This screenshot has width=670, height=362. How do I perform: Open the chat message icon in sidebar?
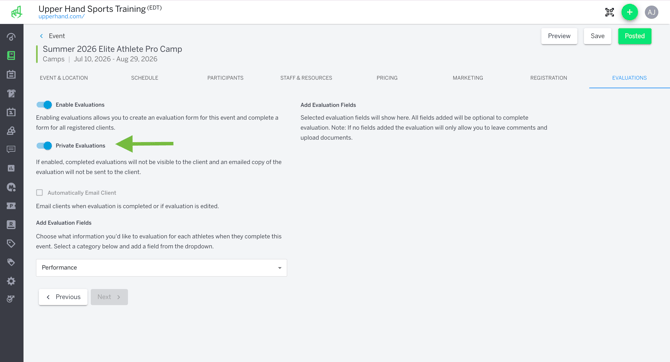pos(11,149)
